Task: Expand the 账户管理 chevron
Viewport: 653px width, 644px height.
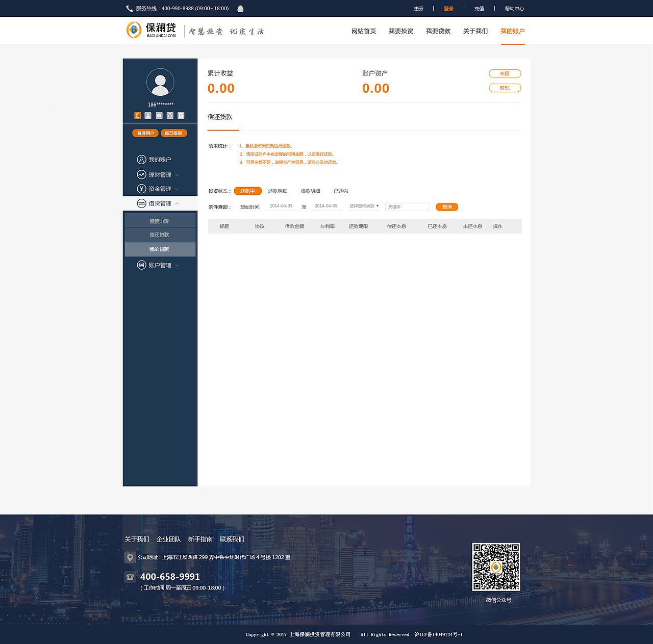Action: (x=177, y=265)
